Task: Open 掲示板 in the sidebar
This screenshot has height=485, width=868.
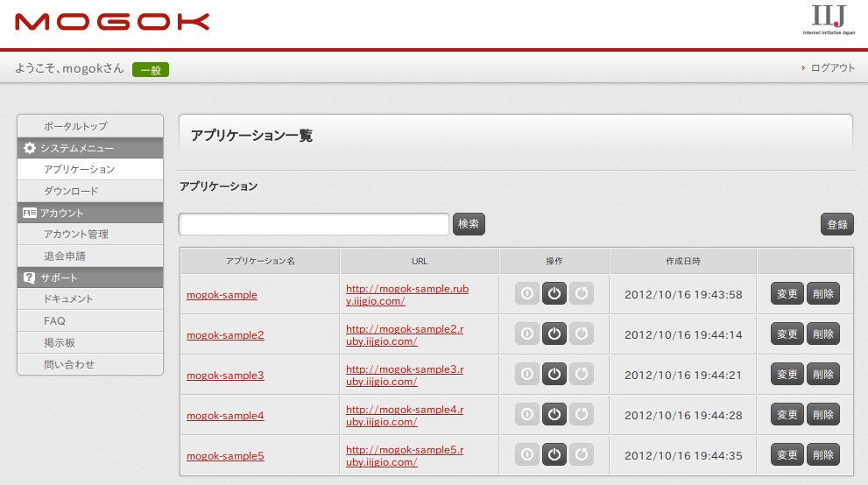Action: pos(90,343)
